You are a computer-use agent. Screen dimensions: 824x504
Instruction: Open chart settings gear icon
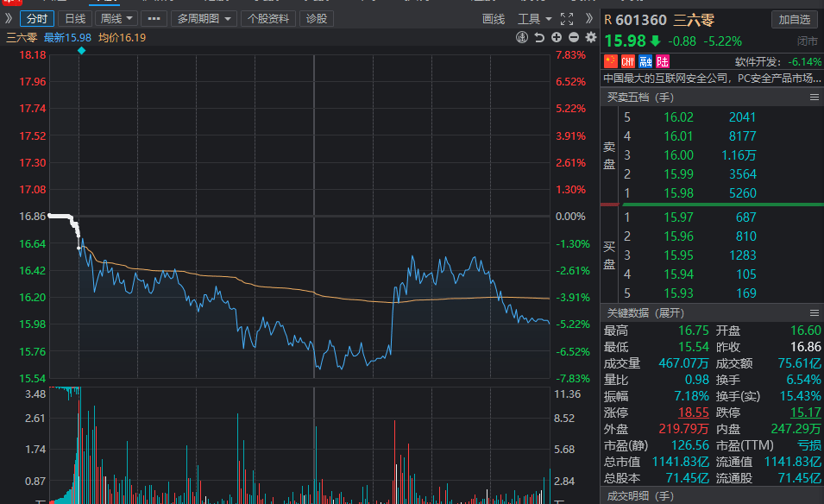point(591,37)
